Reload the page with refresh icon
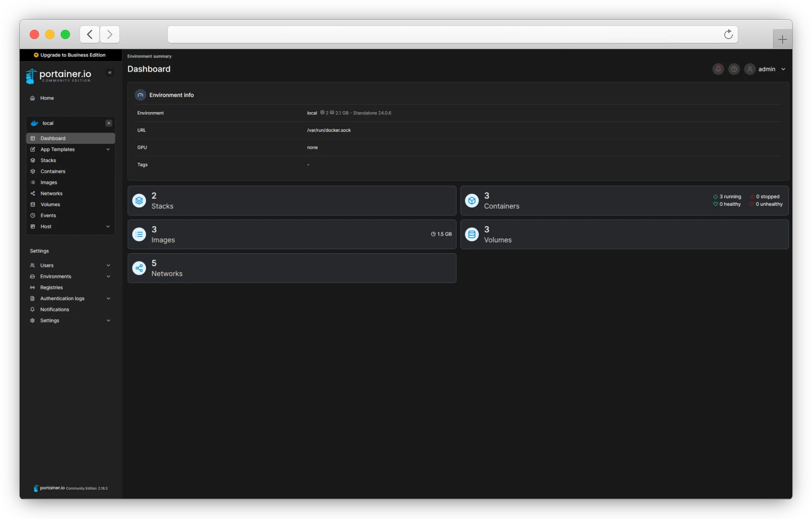Screen dimensions: 812x519 pos(728,34)
